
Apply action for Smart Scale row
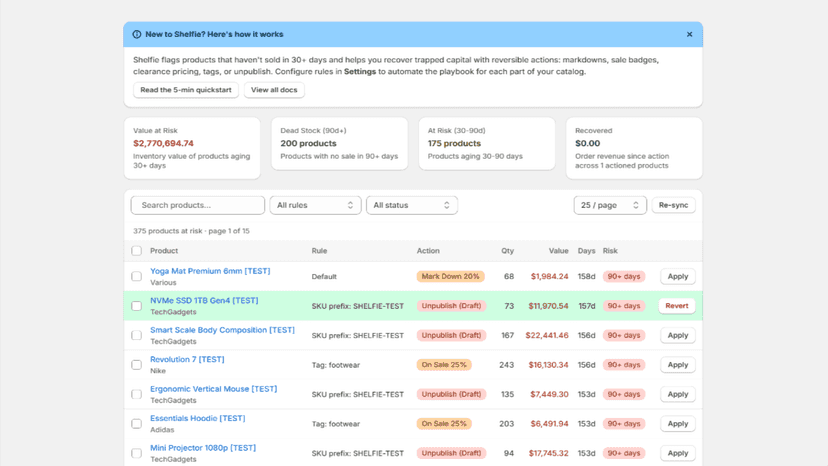coord(678,335)
